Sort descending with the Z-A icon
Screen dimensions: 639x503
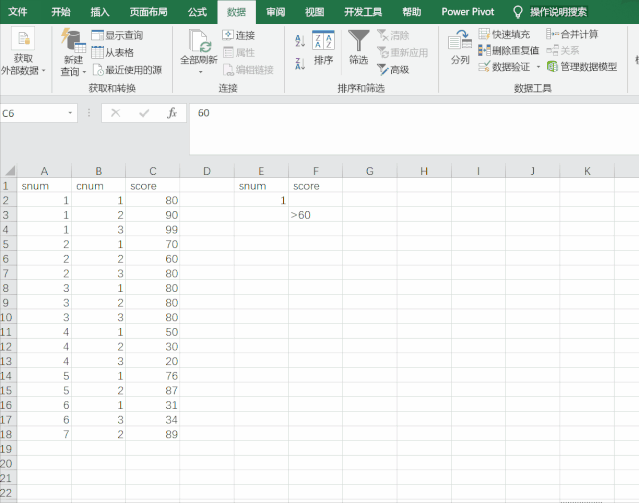pos(300,64)
